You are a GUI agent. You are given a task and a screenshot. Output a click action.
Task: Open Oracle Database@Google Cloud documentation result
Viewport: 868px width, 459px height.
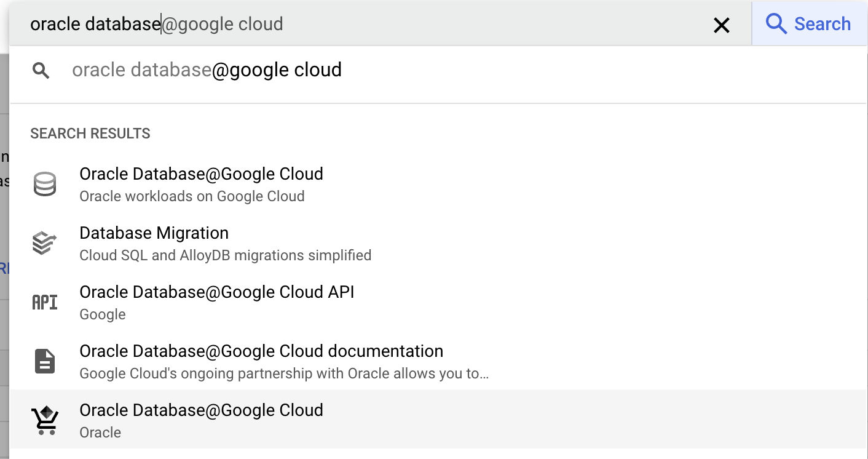coord(261,351)
